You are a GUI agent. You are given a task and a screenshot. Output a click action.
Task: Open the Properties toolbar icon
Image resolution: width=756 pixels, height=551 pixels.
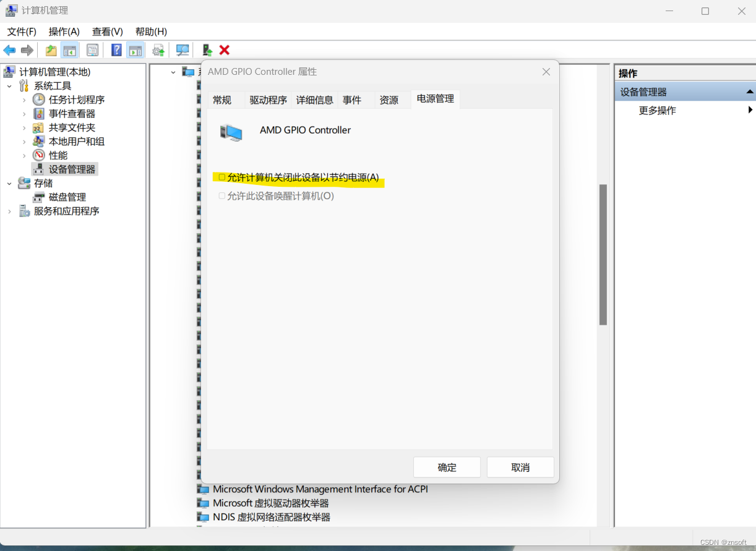[92, 50]
